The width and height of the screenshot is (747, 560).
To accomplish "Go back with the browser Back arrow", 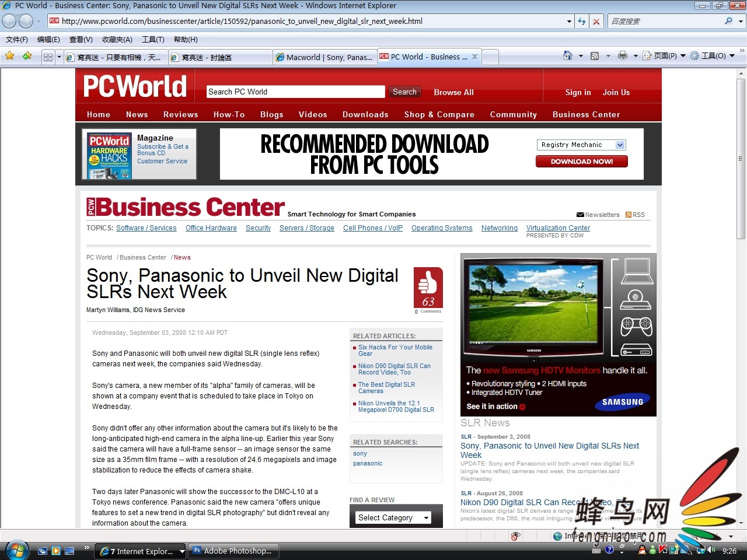I will [x=9, y=21].
